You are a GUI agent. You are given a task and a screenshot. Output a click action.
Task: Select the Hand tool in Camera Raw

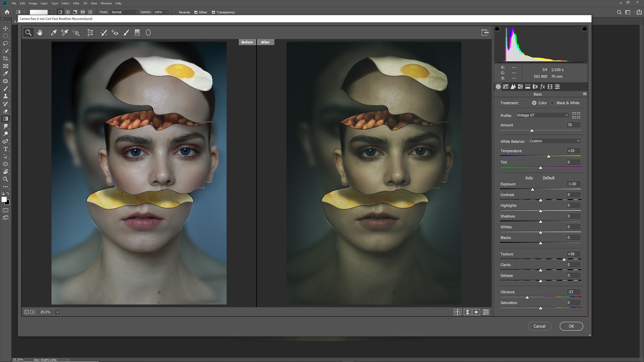coord(40,33)
